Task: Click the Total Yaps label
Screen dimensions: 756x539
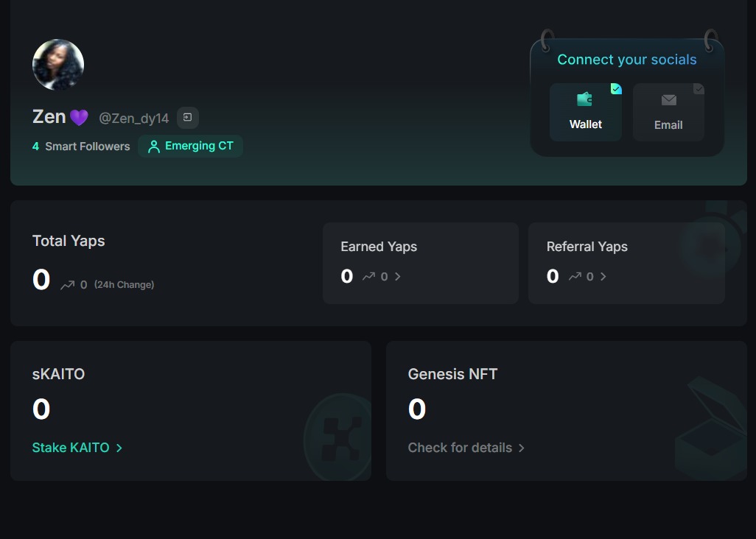Action: point(69,241)
